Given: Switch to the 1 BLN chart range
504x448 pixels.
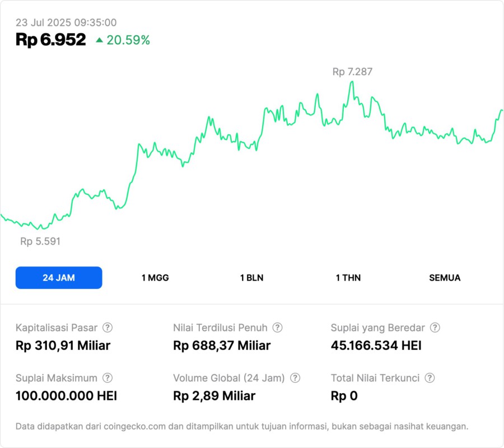Looking at the screenshot, I should tap(251, 278).
